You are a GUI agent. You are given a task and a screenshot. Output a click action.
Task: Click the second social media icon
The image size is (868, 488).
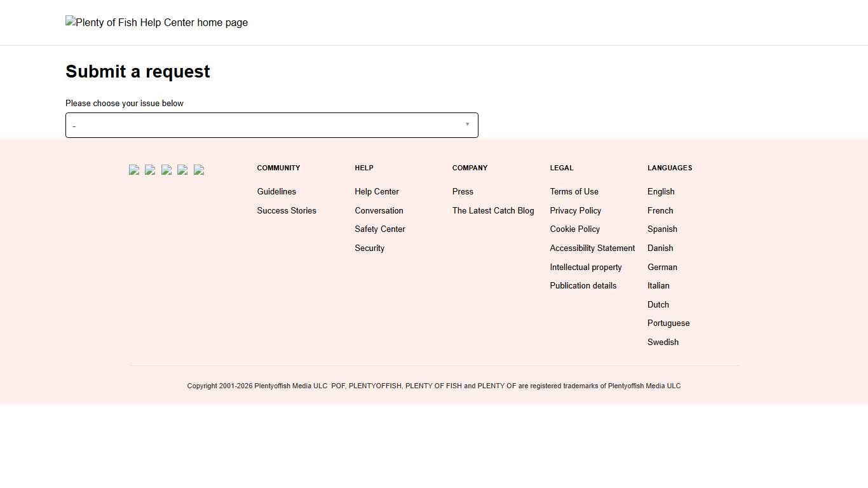point(150,170)
